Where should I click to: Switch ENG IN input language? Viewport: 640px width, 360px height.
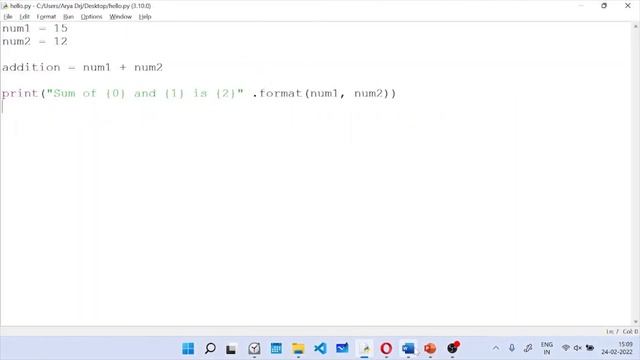coord(547,348)
